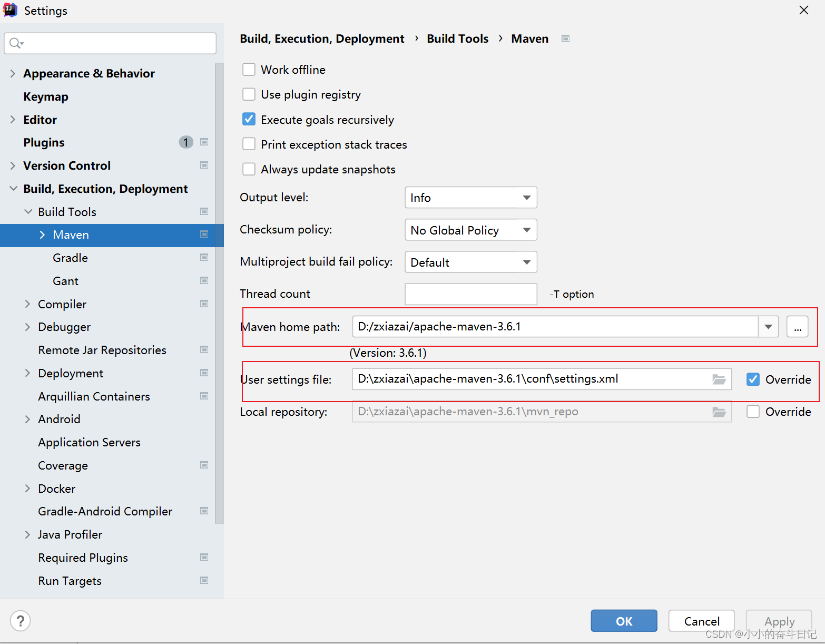Select Plugins in settings tree
Screen dimensions: 825x644
(x=44, y=142)
